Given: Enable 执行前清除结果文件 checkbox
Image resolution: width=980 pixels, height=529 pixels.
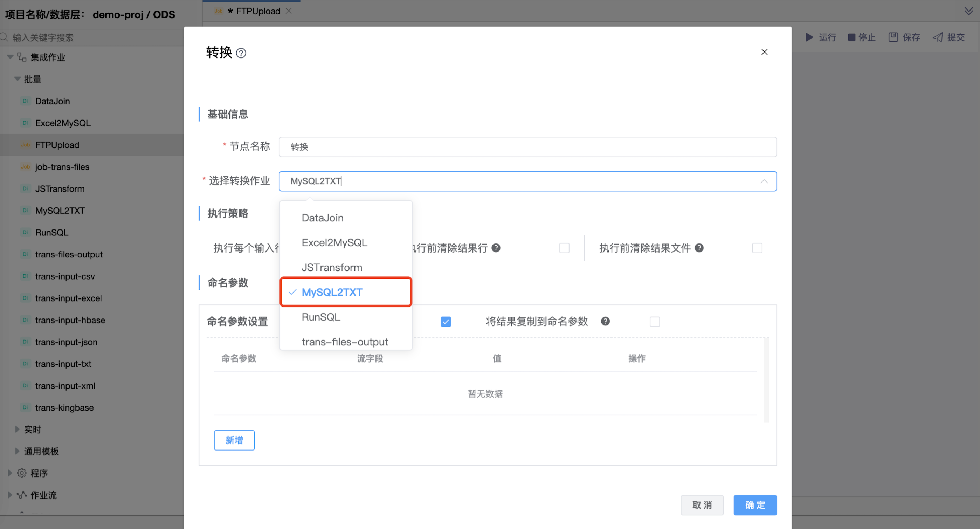Looking at the screenshot, I should (757, 248).
